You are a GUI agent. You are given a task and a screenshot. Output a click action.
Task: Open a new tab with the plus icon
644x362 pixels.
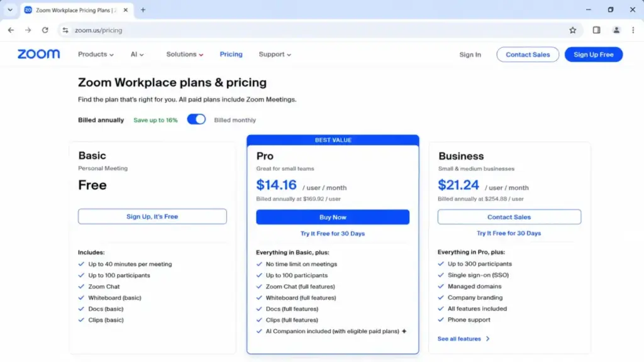(x=143, y=10)
